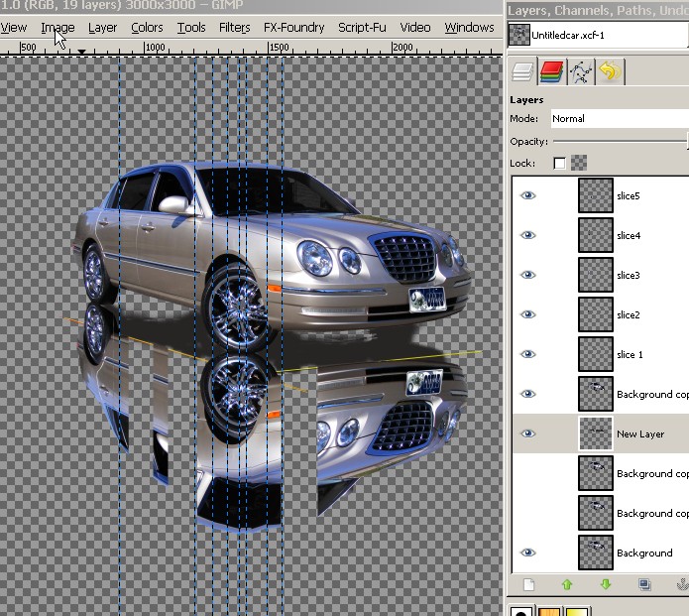Click the gradient swatch below the layers panel
The height and width of the screenshot is (616, 689).
coord(577,612)
